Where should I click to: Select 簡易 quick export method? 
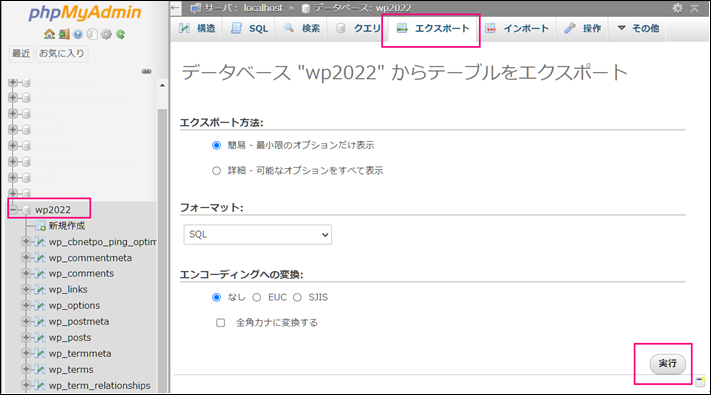pyautogui.click(x=216, y=145)
